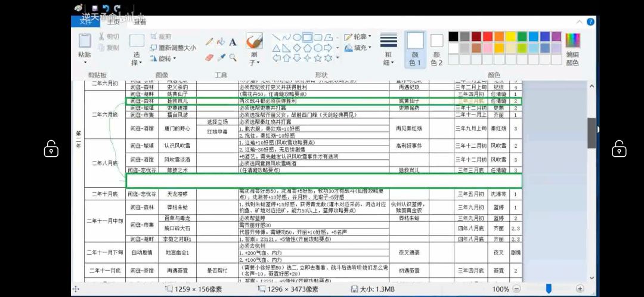Select the Pencil tool
Screen dimensions: 644x297
point(209,42)
